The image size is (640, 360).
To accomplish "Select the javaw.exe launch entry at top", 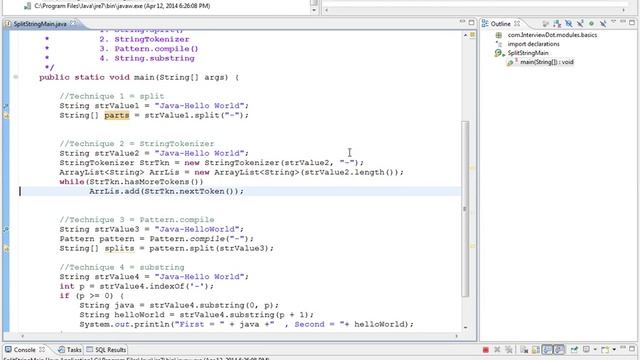I will pos(122,6).
